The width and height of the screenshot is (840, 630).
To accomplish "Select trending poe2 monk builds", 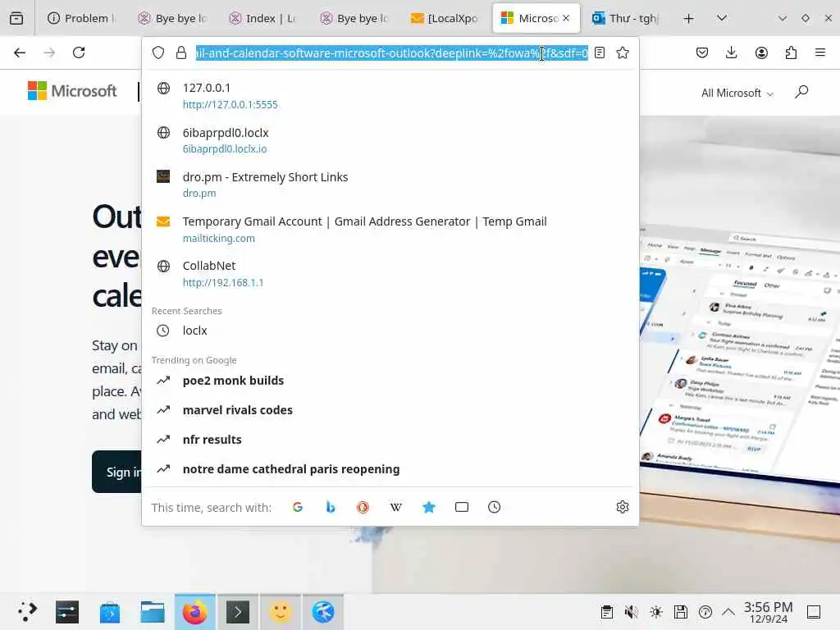I will pyautogui.click(x=390, y=381).
